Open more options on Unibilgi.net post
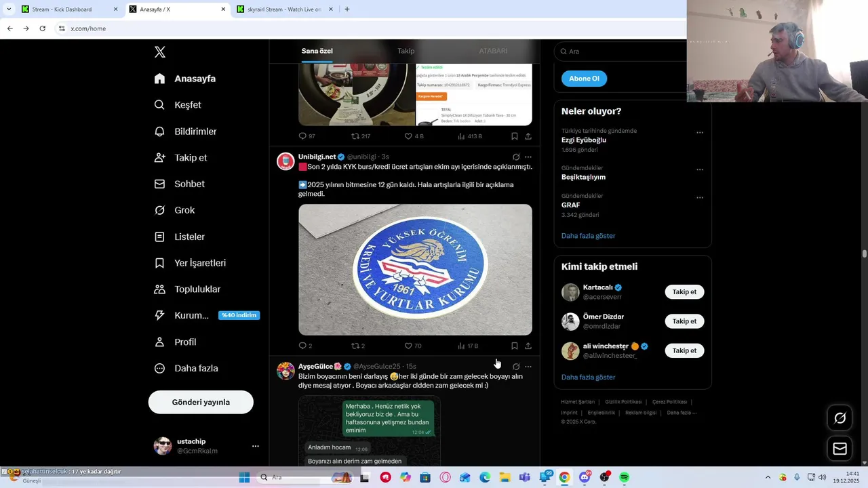Viewport: 868px width, 488px height. 528,157
